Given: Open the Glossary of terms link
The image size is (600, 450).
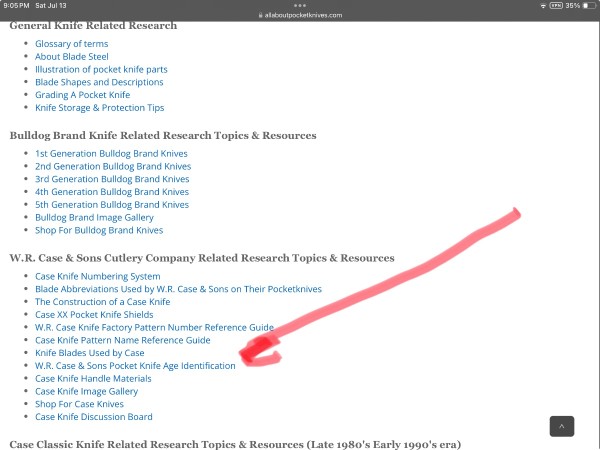Looking at the screenshot, I should (x=72, y=44).
